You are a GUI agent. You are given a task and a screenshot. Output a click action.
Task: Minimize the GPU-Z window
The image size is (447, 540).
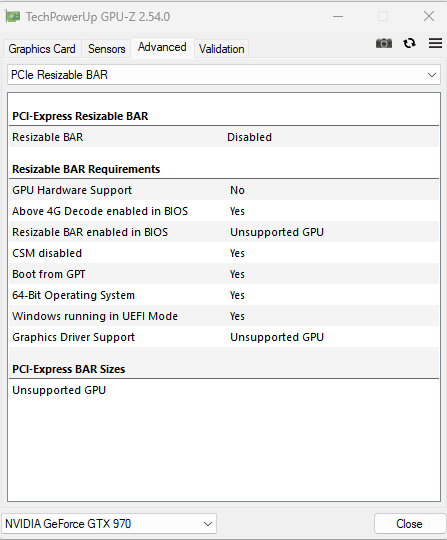pos(338,16)
